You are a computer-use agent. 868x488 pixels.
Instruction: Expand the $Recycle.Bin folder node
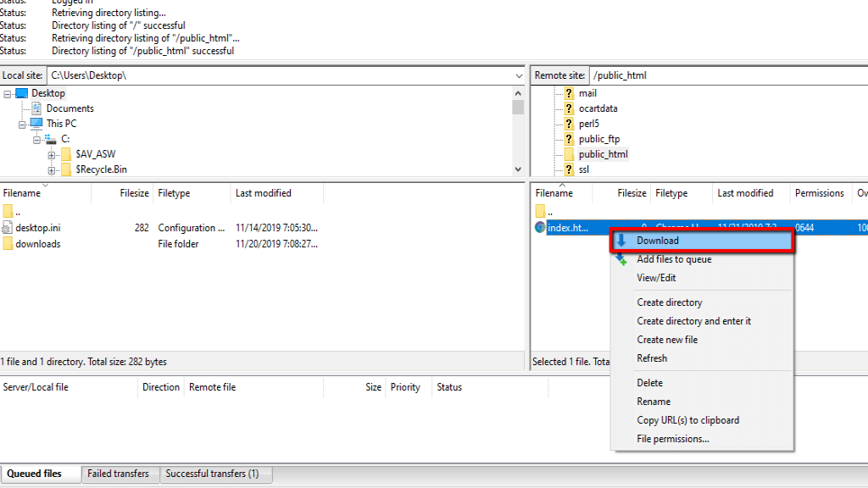click(x=52, y=169)
